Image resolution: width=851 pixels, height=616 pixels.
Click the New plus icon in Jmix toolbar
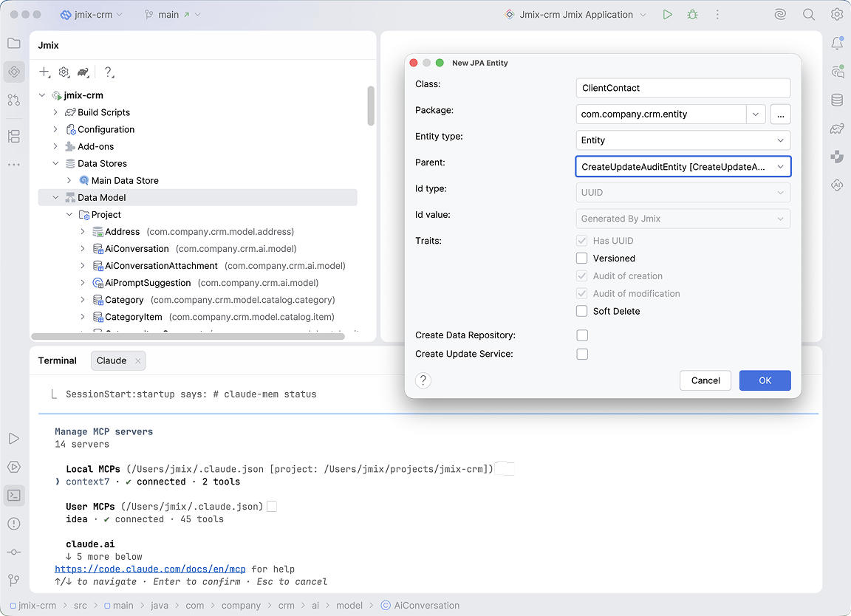[44, 72]
